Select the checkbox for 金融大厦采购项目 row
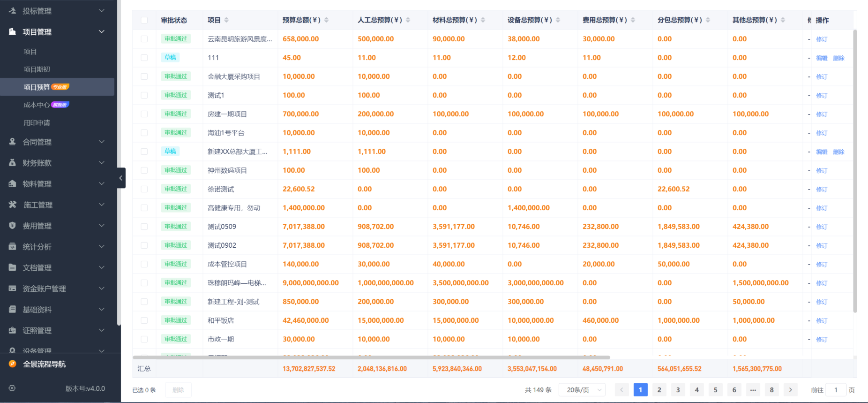 tap(144, 76)
